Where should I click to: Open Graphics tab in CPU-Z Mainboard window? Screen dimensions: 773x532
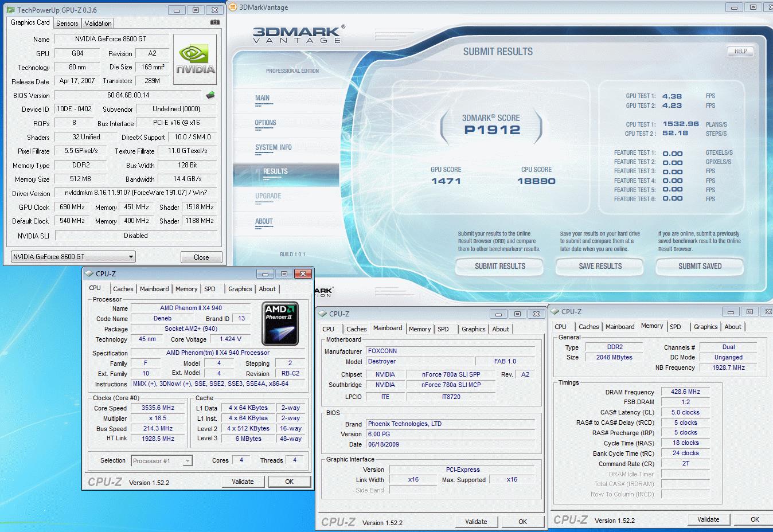473,329
